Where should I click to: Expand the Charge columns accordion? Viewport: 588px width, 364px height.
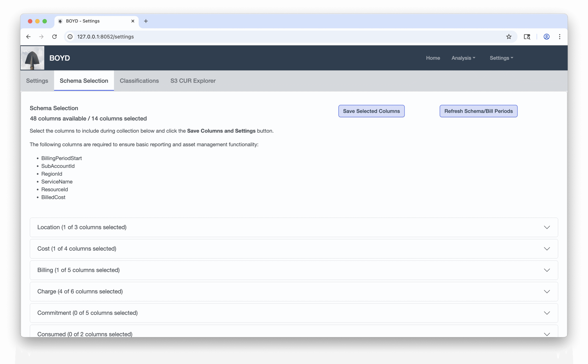click(x=294, y=291)
